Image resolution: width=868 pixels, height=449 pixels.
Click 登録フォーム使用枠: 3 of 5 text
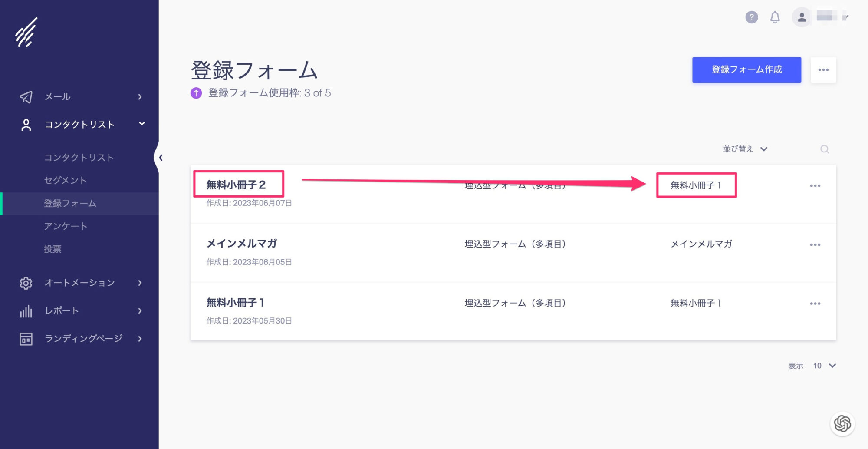tap(270, 93)
